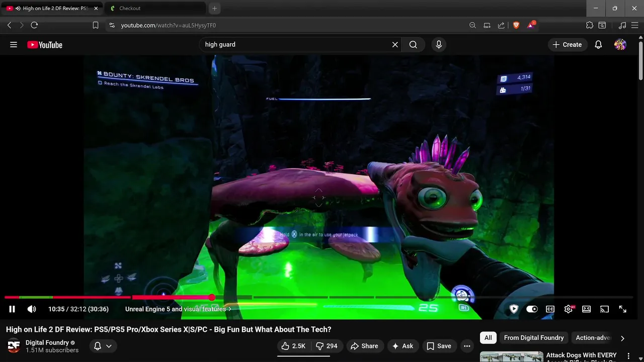Viewport: 644px width, 362px height.
Task: Save video to a playlist
Action: 439,346
